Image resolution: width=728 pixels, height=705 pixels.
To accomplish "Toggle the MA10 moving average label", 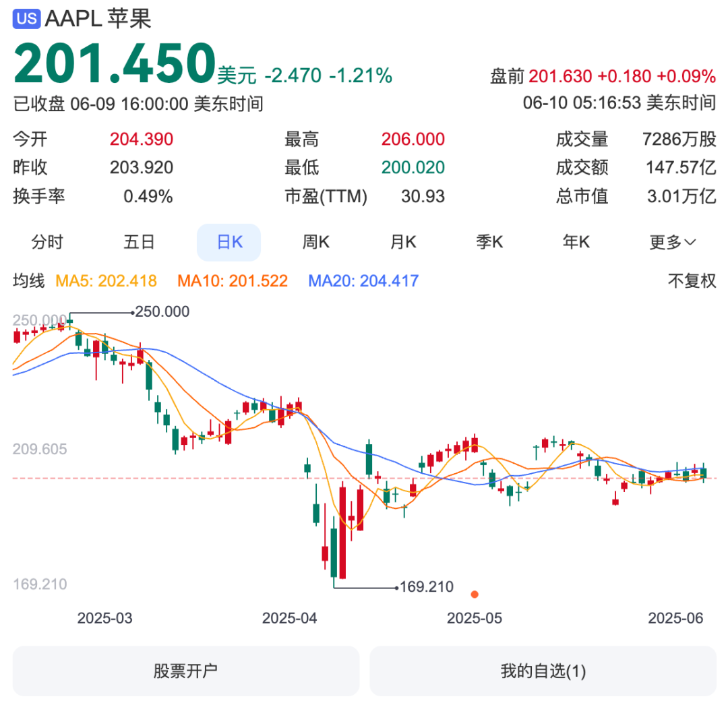I will [x=233, y=281].
